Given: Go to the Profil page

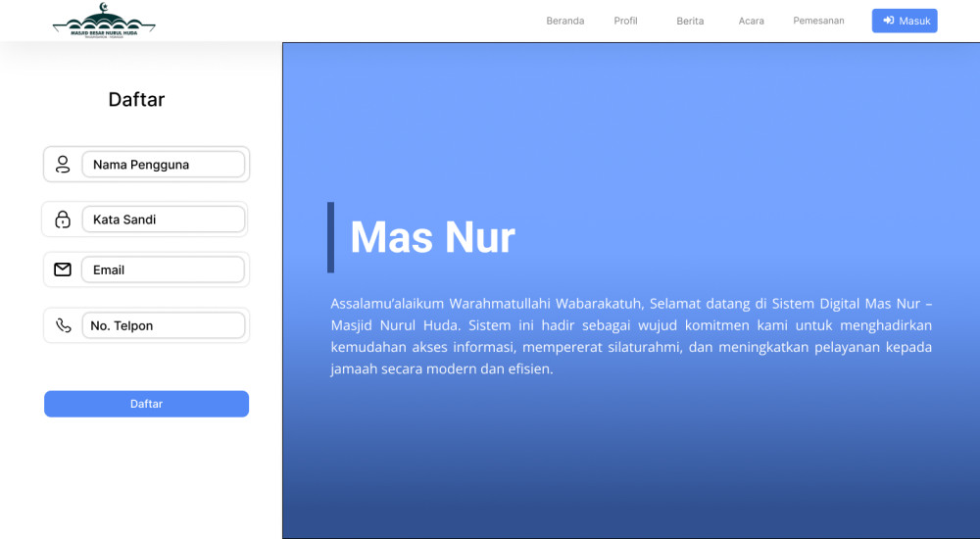Looking at the screenshot, I should 625,21.
